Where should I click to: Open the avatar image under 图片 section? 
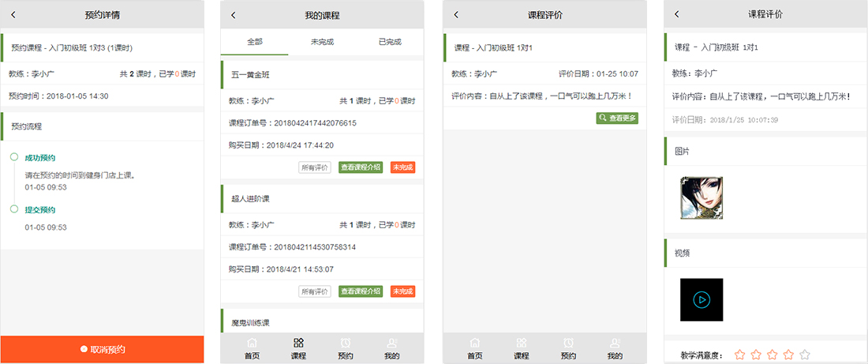(x=701, y=197)
